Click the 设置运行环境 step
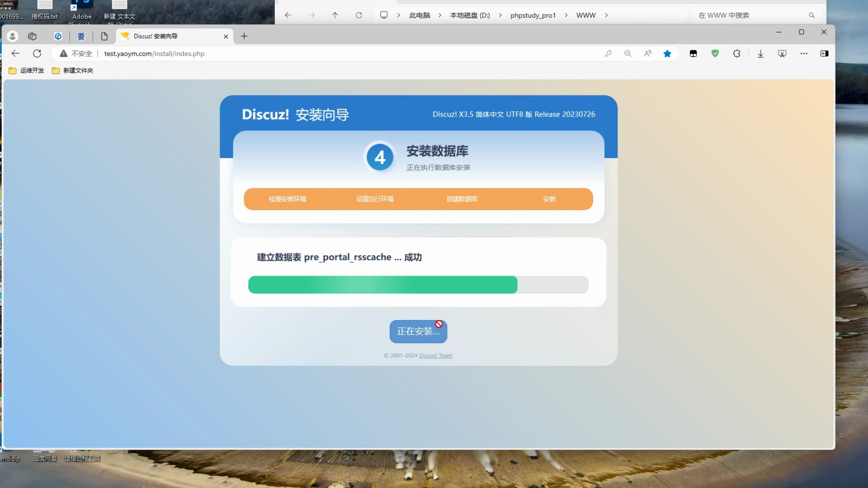 tap(375, 199)
